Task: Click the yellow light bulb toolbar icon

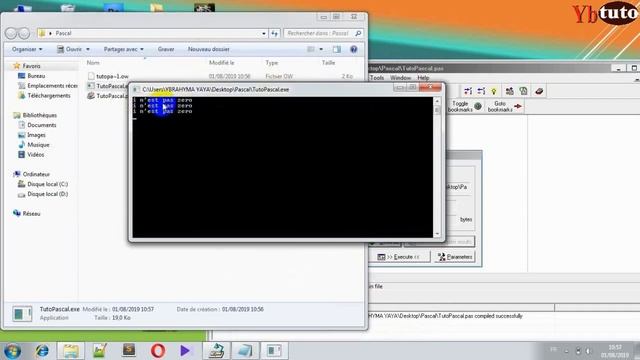Action: point(494,91)
